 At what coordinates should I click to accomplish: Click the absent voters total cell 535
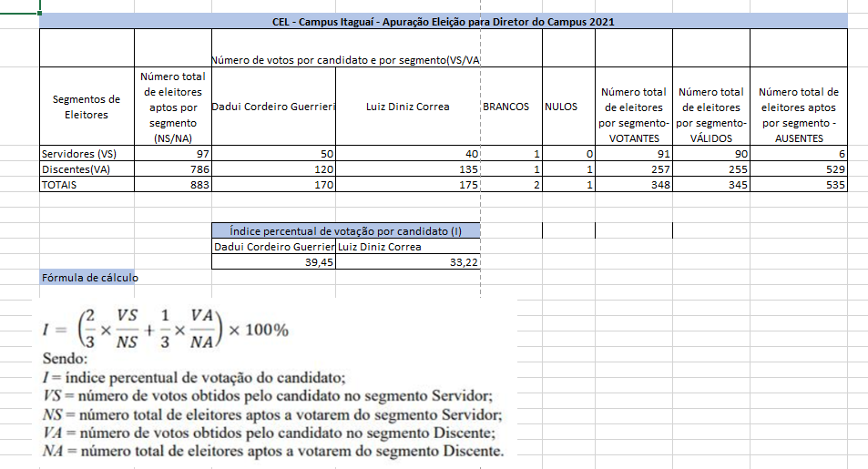coord(798,185)
